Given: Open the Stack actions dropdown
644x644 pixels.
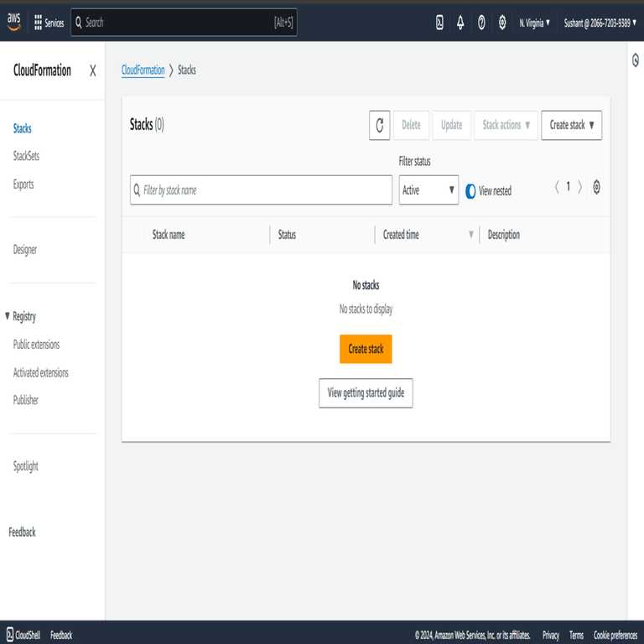Looking at the screenshot, I should coord(506,125).
